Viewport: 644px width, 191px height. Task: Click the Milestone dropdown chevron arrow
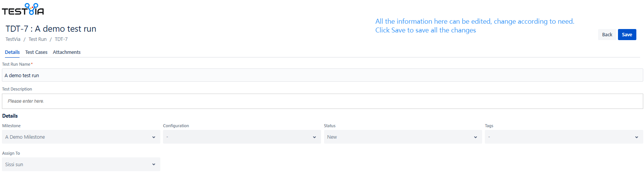tap(154, 137)
